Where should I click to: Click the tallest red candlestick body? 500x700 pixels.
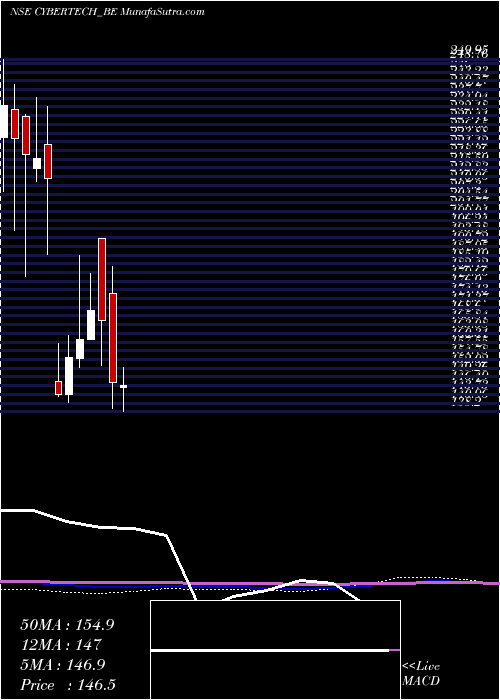(113, 338)
